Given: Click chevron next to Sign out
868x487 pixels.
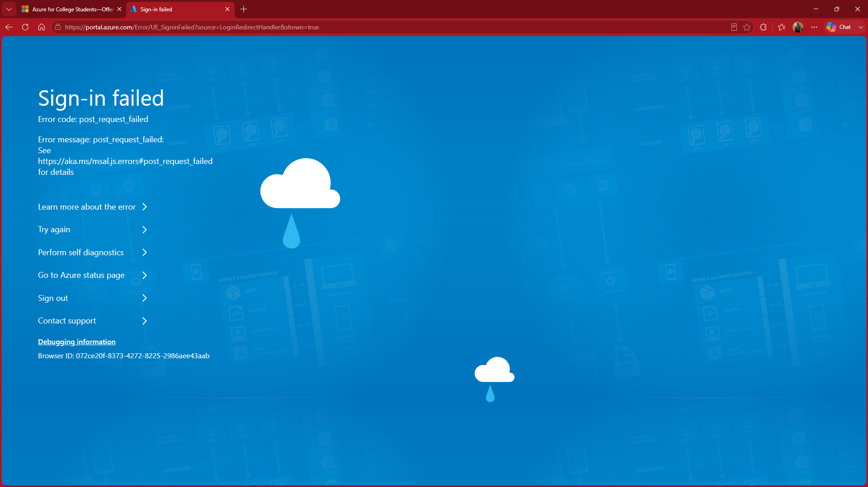Looking at the screenshot, I should (145, 298).
